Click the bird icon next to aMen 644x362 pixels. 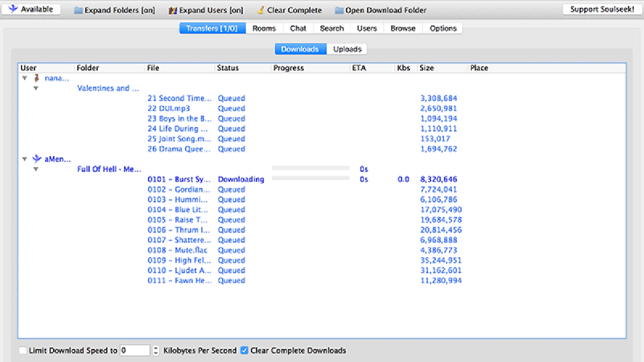coord(36,159)
